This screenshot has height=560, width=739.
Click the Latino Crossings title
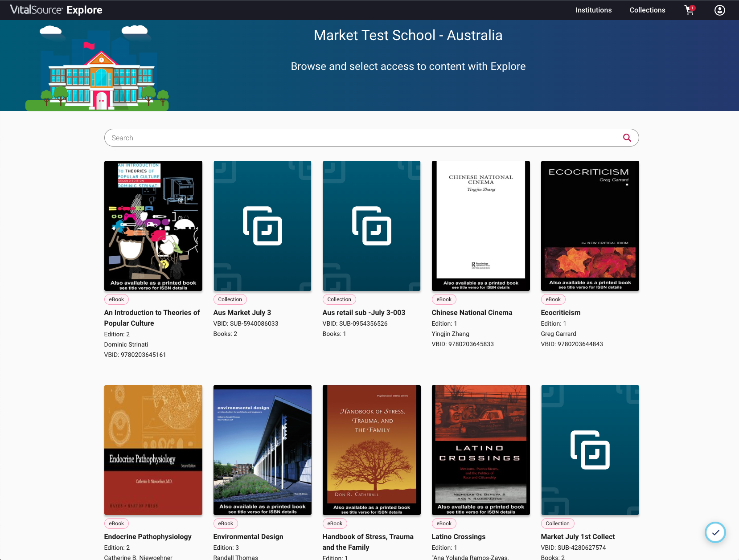[x=459, y=537]
